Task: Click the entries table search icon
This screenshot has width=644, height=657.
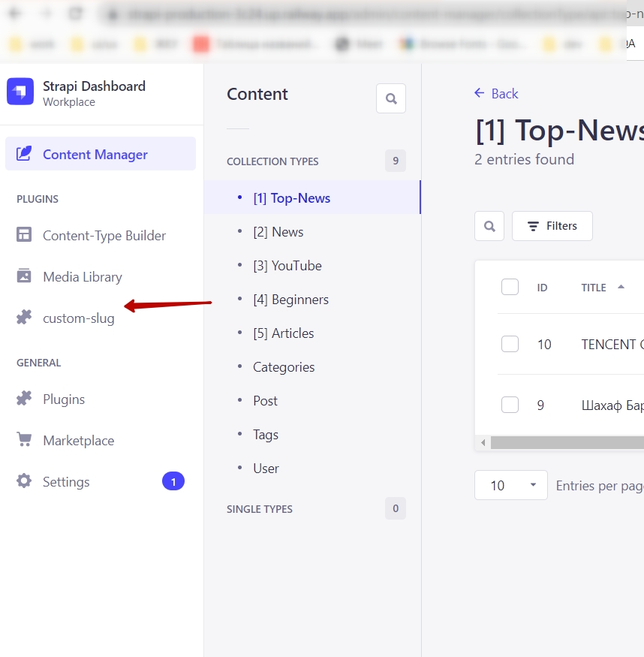Action: click(x=489, y=226)
